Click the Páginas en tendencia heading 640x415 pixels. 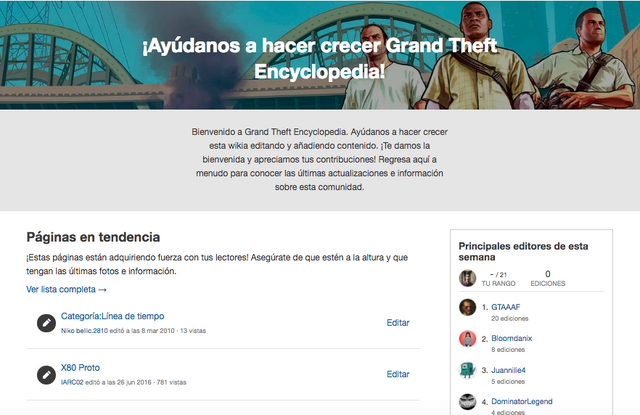coord(93,237)
